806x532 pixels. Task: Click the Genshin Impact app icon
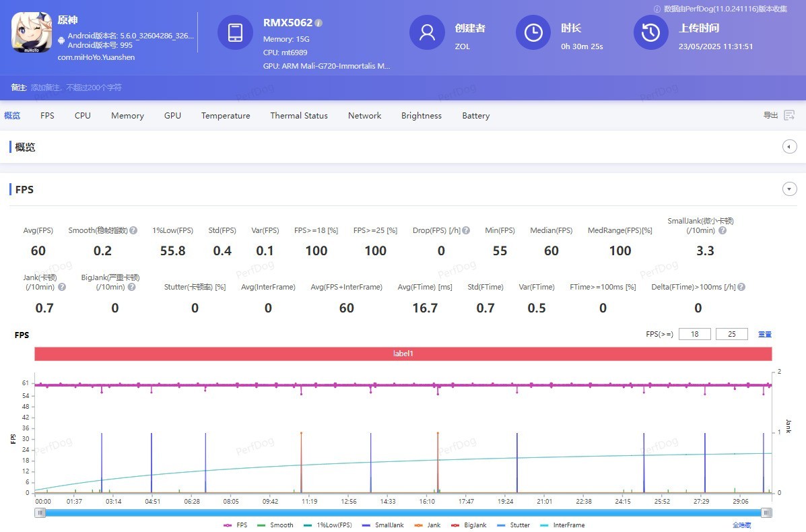[32, 33]
